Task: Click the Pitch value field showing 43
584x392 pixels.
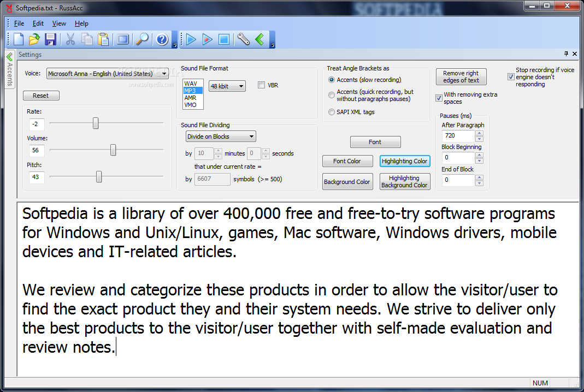Action: coord(37,177)
